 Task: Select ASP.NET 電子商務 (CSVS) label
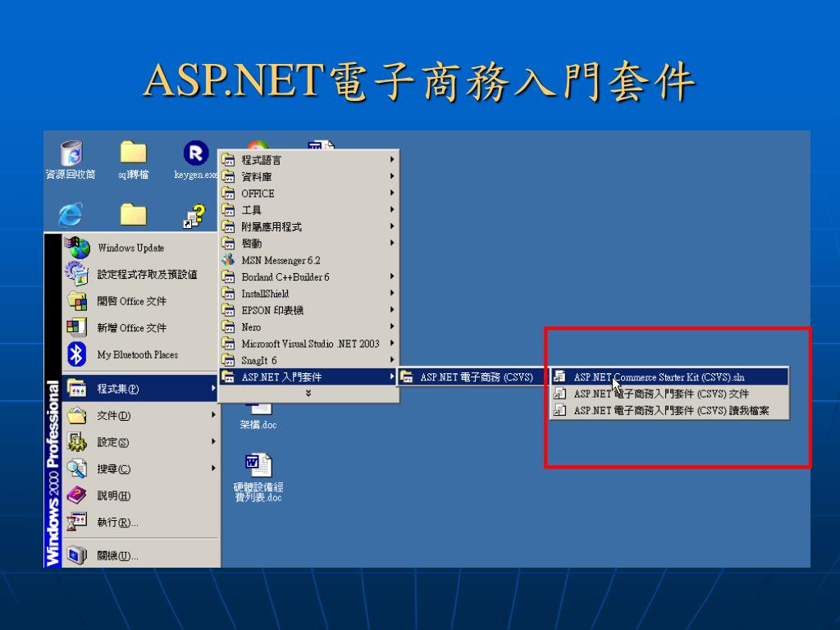click(x=477, y=377)
